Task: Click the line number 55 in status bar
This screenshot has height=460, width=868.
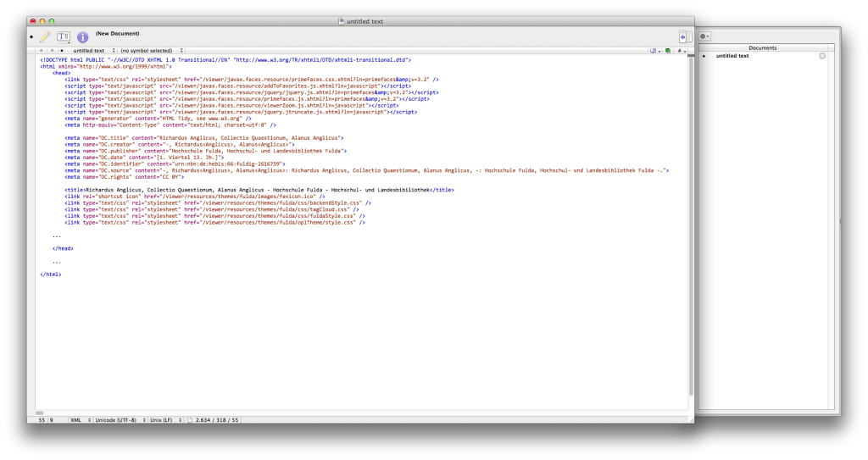Action: click(42, 420)
